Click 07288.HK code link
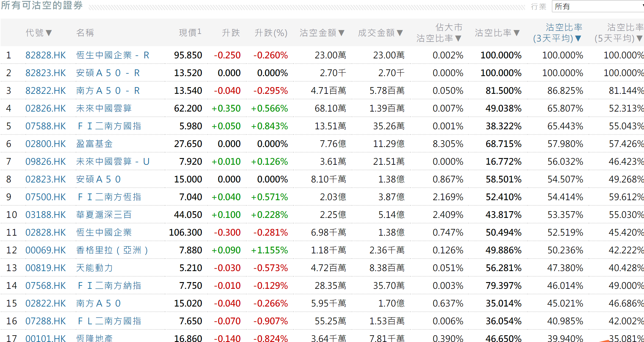 pyautogui.click(x=46, y=321)
